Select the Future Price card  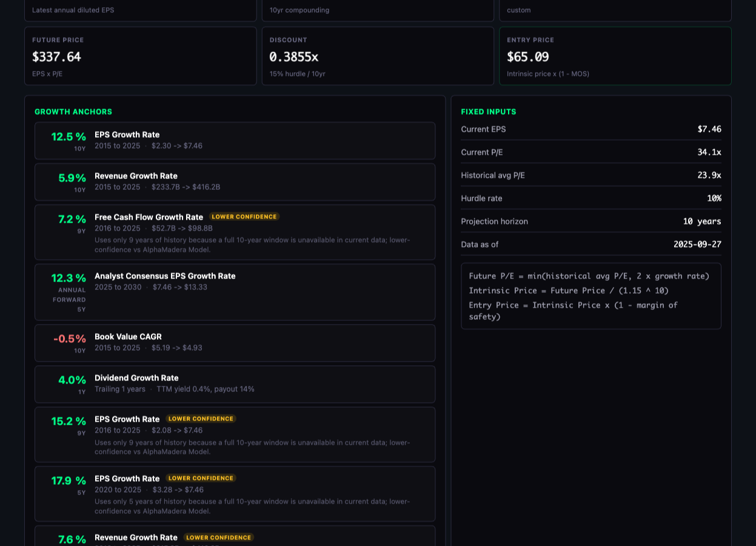click(x=141, y=56)
